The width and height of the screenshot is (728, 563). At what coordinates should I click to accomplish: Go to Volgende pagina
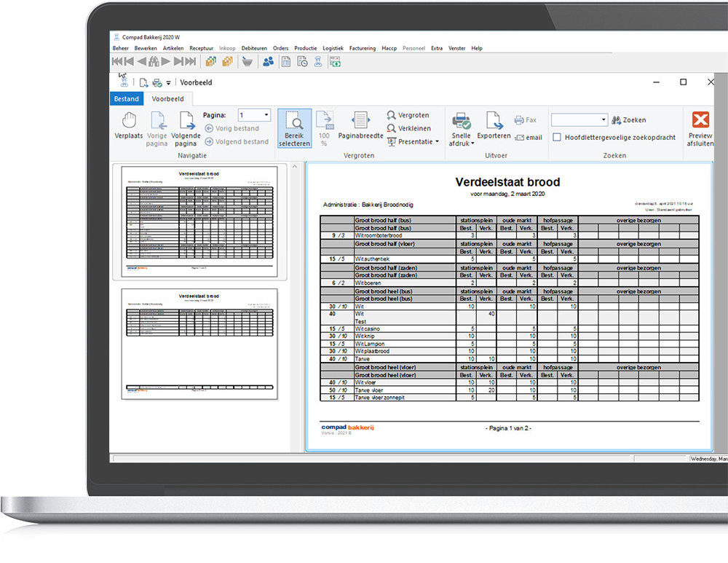pos(186,129)
